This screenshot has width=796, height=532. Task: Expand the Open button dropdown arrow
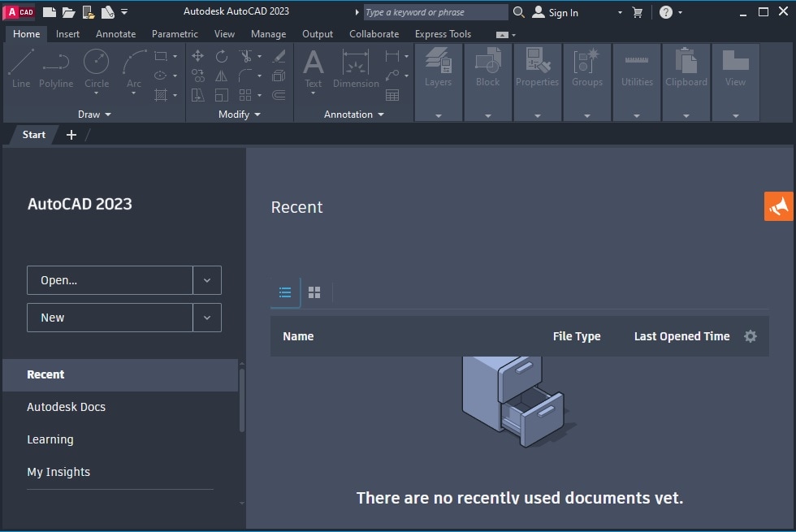(207, 280)
